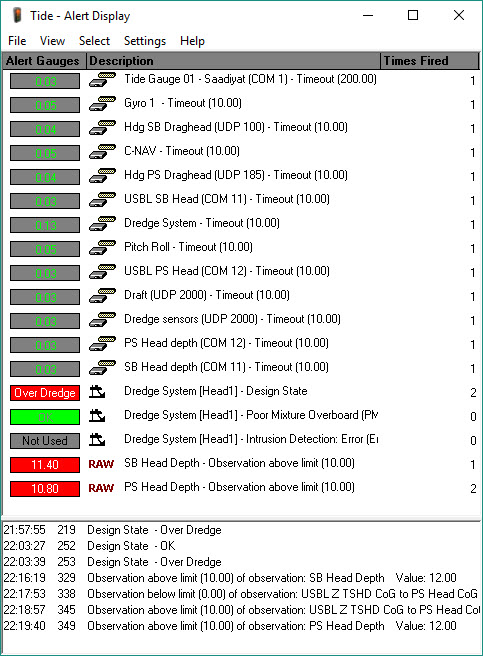Screen dimensions: 483x656
Task: Minimize the Tide Alert Display window
Action: pyautogui.click(x=368, y=15)
